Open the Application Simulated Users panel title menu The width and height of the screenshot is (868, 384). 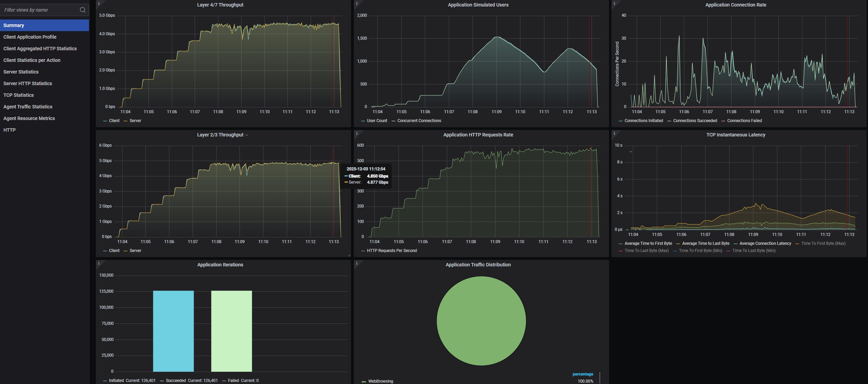tap(478, 5)
